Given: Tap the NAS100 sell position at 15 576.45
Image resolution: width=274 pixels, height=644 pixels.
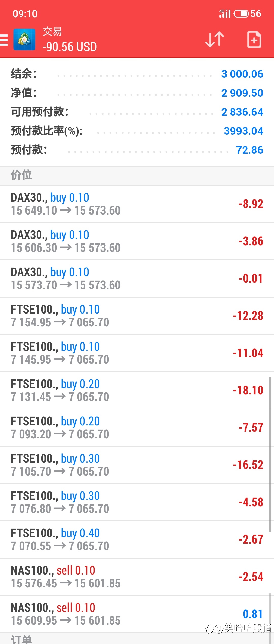Looking at the screenshot, I should 137,577.
